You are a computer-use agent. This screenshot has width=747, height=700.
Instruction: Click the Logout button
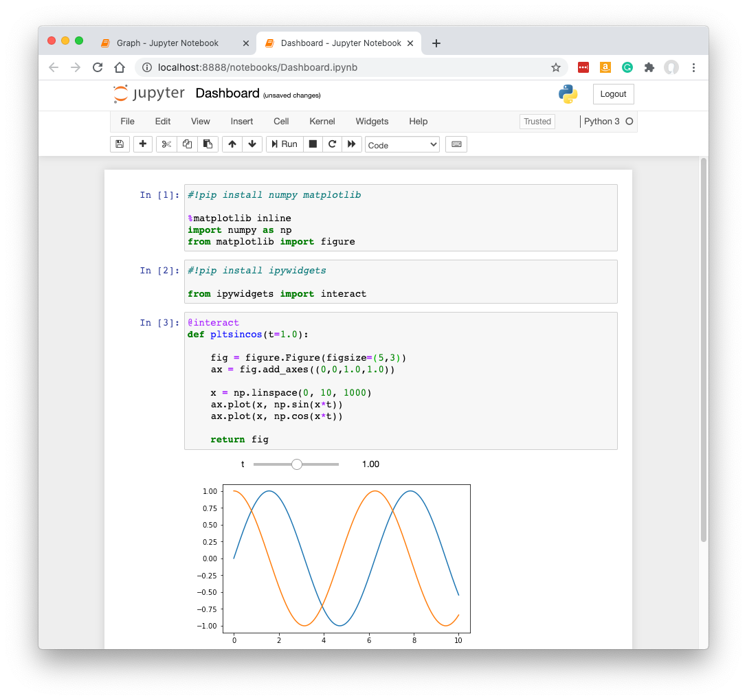[613, 94]
